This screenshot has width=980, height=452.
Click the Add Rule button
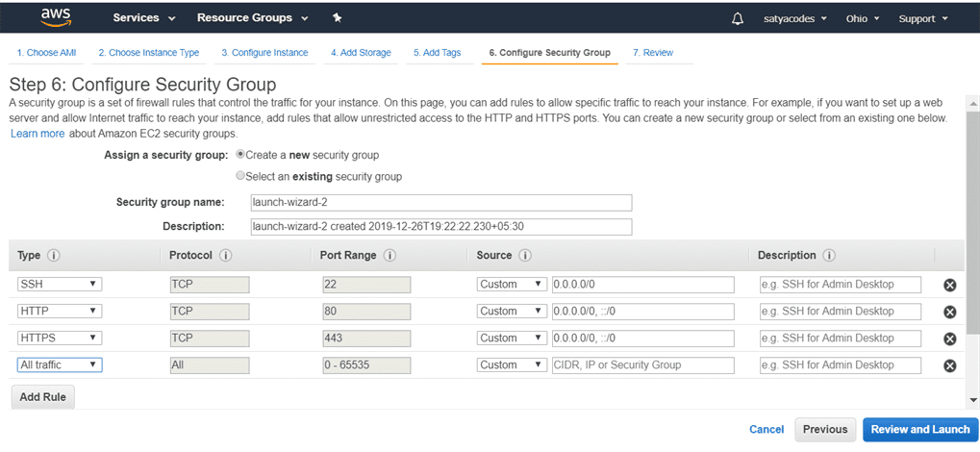tap(42, 397)
